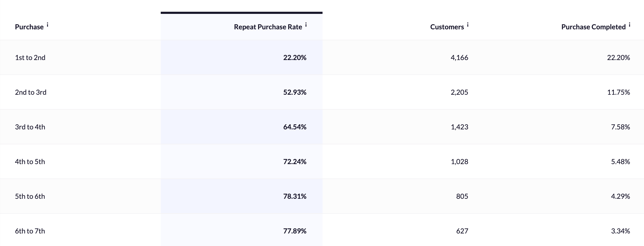Screen dimensions: 644x246
Task: Select the "1st to 2nd" row label
Action: pyautogui.click(x=30, y=58)
